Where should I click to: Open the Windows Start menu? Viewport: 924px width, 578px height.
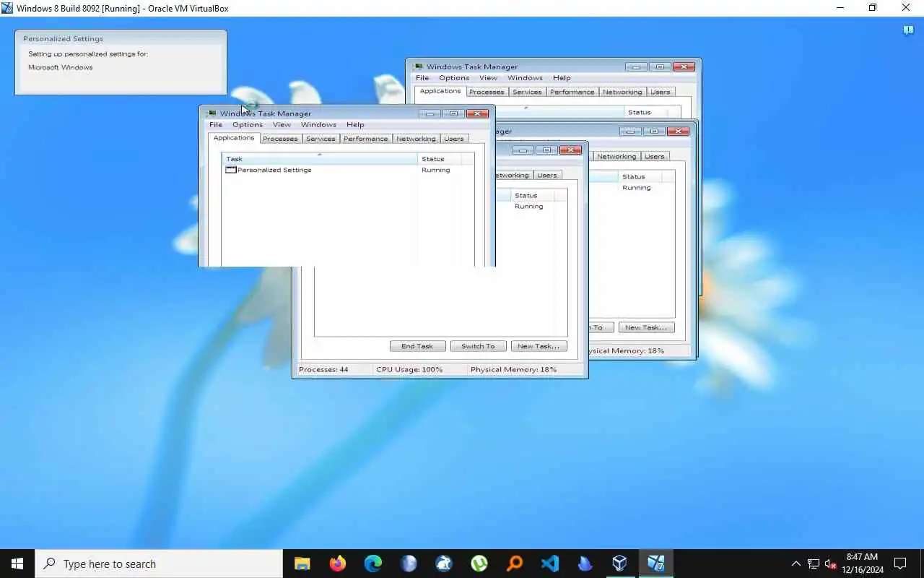(17, 564)
